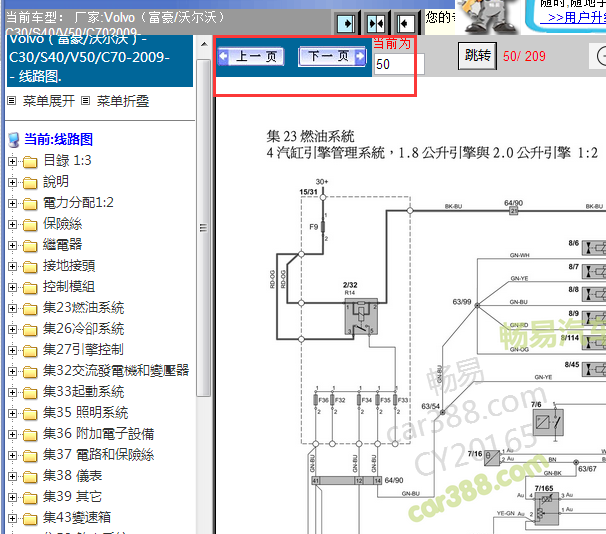Go to previous page with 上一页 button
The height and width of the screenshot is (534, 606).
click(x=252, y=57)
